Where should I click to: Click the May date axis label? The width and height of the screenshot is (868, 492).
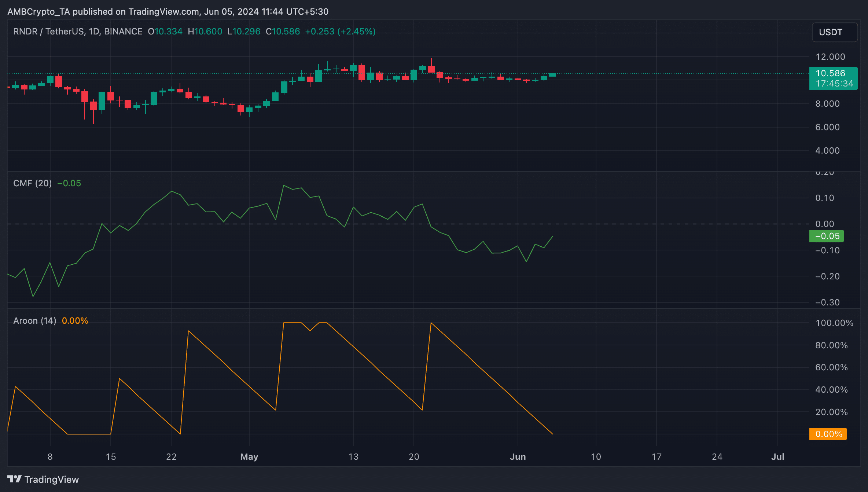[x=249, y=457]
